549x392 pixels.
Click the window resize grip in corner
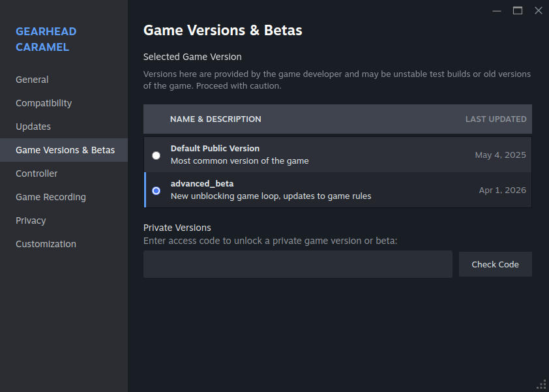point(542,385)
